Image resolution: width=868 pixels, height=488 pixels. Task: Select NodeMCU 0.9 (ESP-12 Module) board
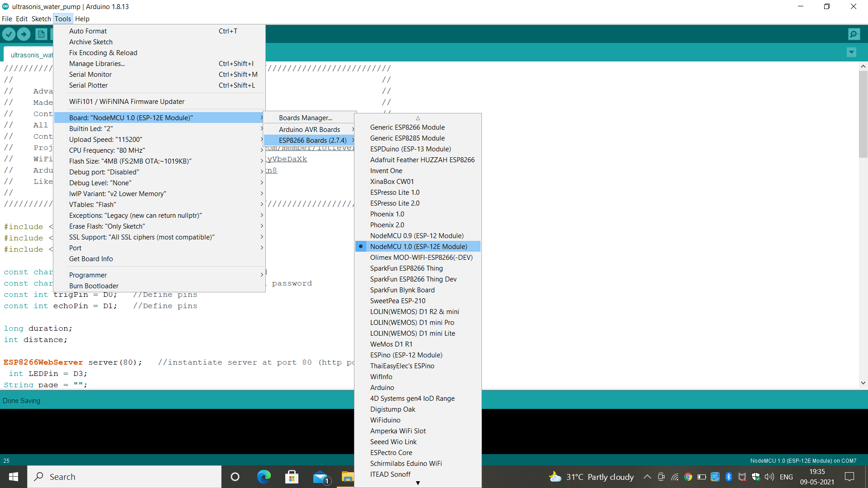[418, 235]
